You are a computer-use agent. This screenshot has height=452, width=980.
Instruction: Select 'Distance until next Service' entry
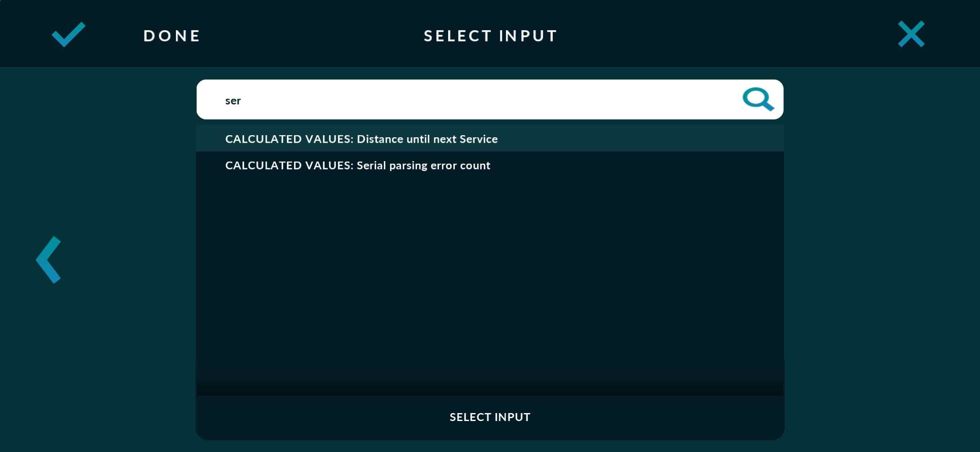490,139
